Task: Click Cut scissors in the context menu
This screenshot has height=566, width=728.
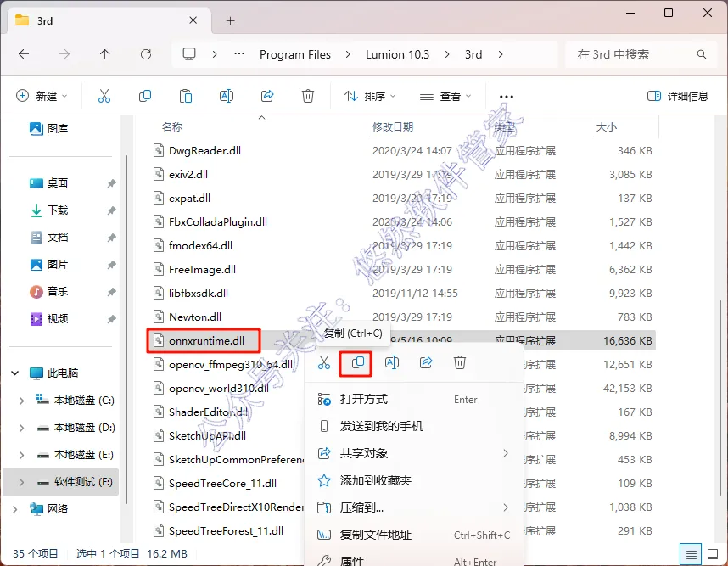Action: pos(324,362)
